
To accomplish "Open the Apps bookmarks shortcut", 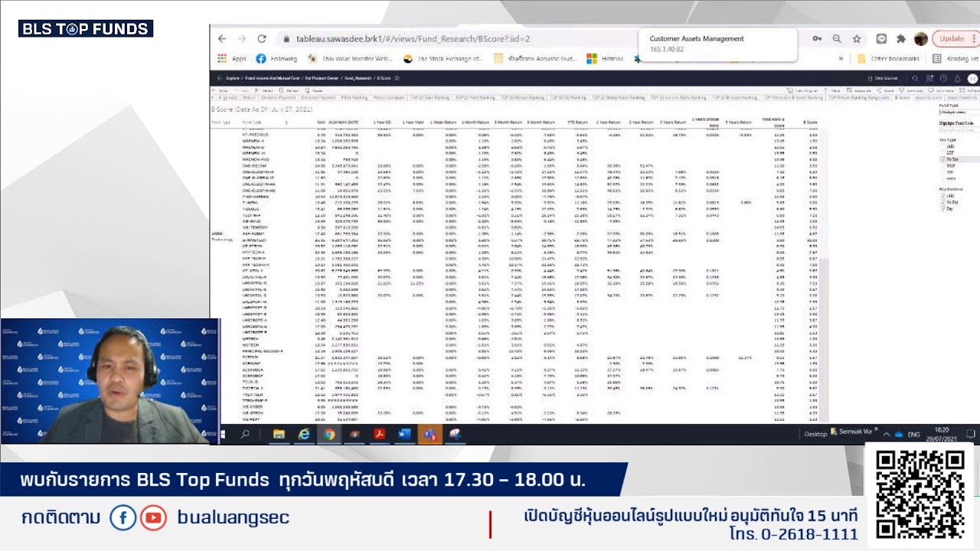I will (232, 58).
